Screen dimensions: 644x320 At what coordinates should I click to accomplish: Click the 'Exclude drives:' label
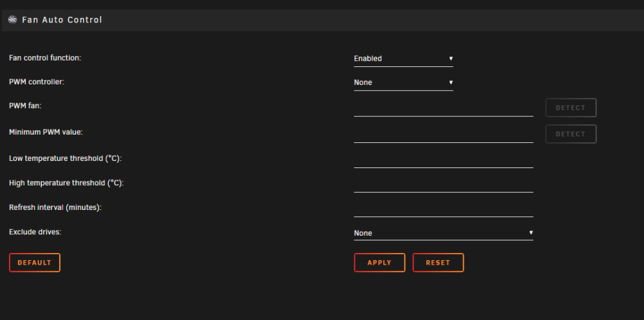(x=35, y=232)
